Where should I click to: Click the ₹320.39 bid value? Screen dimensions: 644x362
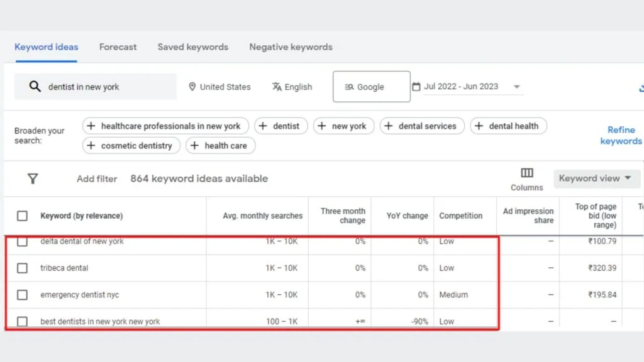click(x=602, y=268)
